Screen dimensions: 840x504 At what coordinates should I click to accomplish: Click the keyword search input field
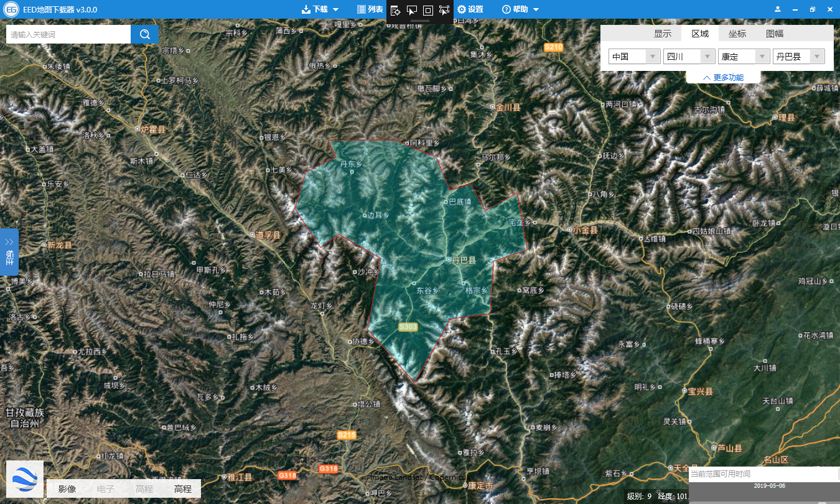pos(68,34)
